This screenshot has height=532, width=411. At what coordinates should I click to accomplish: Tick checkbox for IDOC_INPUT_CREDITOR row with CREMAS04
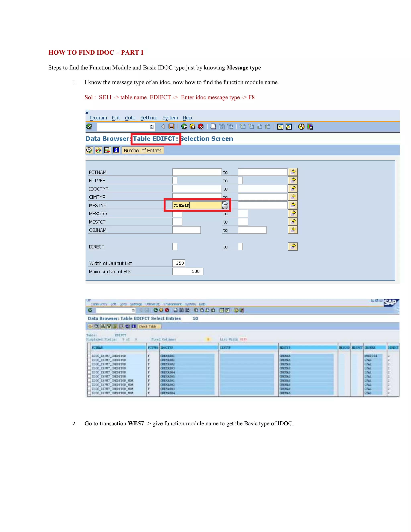89,372
